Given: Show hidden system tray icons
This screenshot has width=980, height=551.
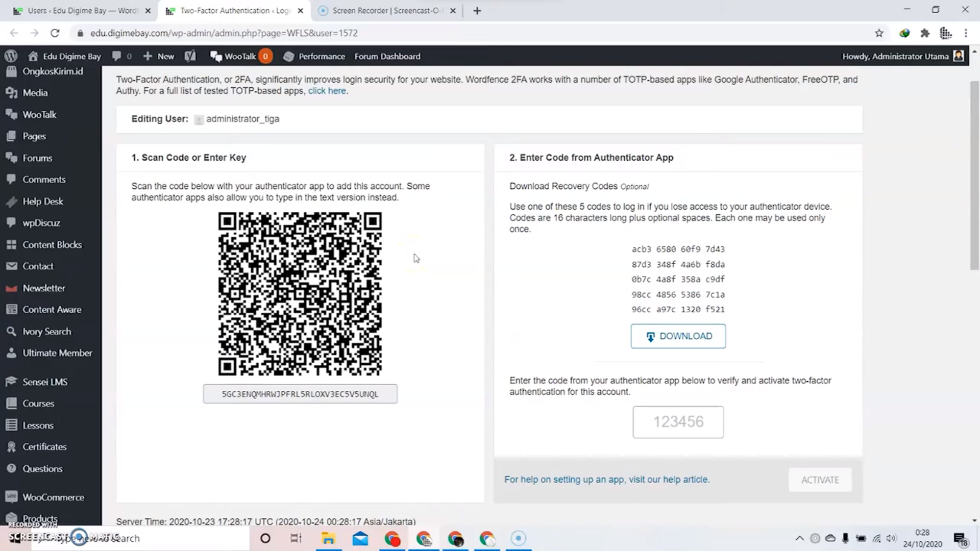Looking at the screenshot, I should [x=800, y=538].
